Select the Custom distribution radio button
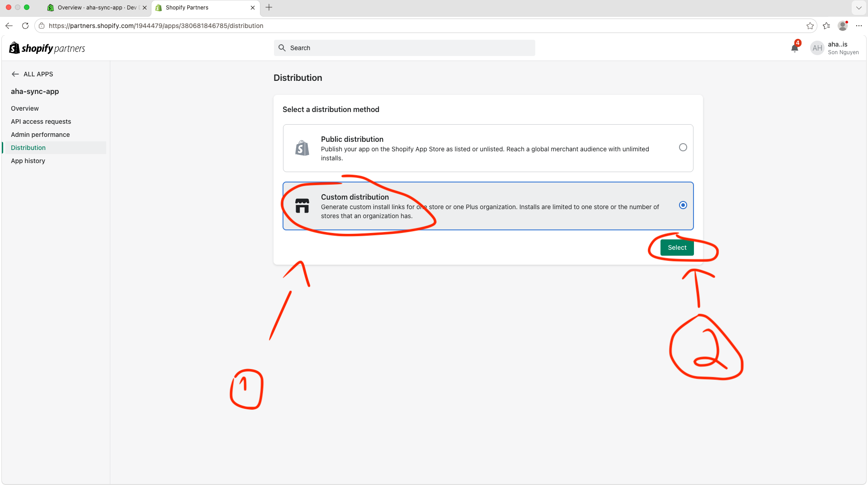 click(x=683, y=205)
